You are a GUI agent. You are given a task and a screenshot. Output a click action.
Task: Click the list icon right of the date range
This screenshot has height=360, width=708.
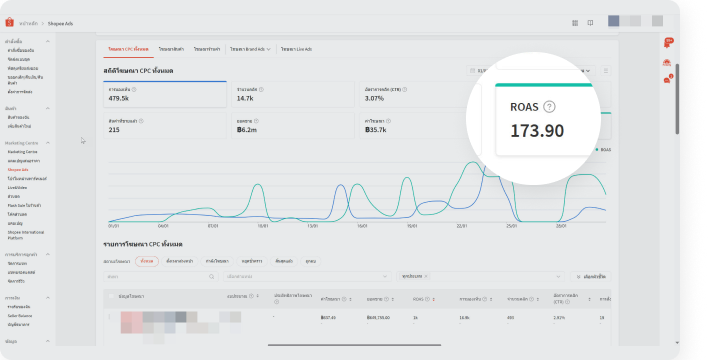click(606, 71)
